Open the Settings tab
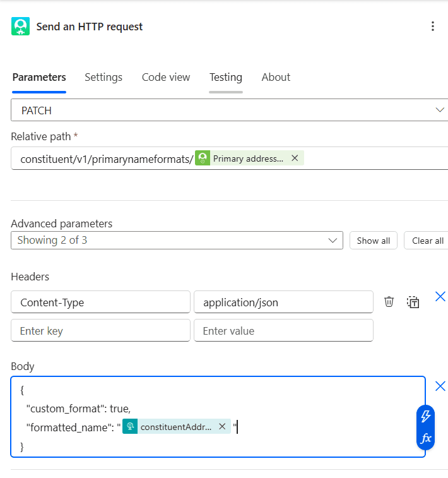 tap(103, 77)
